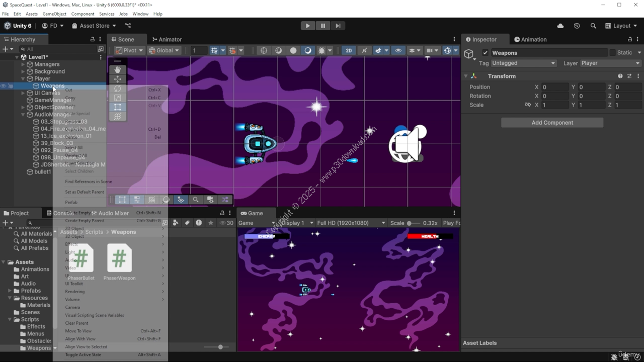Viewport: 644px width, 362px height.
Task: Click the Weapons name field in Inspector
Action: click(x=549, y=53)
